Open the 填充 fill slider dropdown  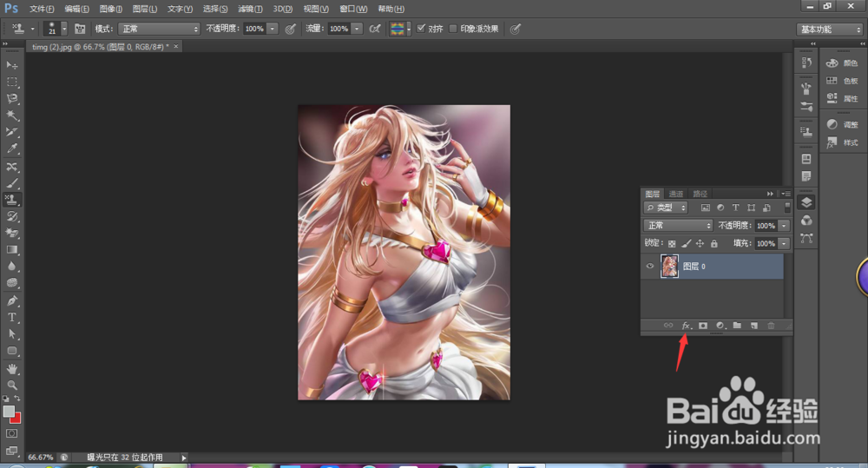[784, 244]
